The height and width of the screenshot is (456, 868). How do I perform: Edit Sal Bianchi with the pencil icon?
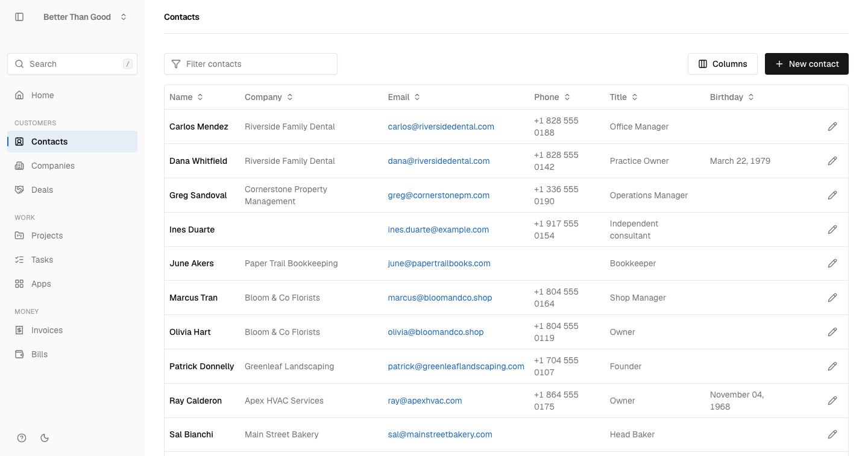[x=832, y=434]
